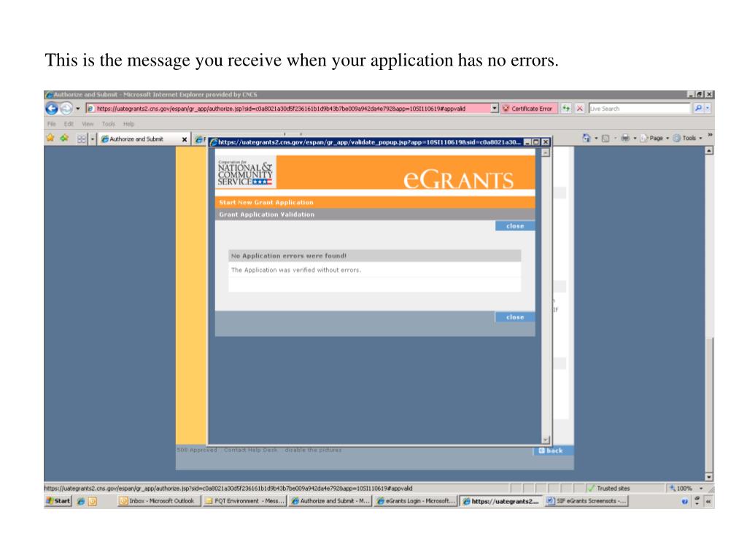Open the 100% zoom level control

point(686,488)
